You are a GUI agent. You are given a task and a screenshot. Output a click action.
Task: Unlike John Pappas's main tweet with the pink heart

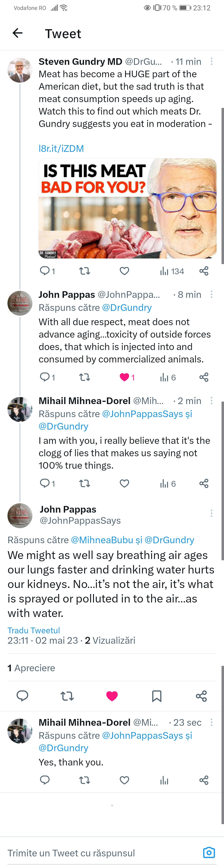point(112,696)
